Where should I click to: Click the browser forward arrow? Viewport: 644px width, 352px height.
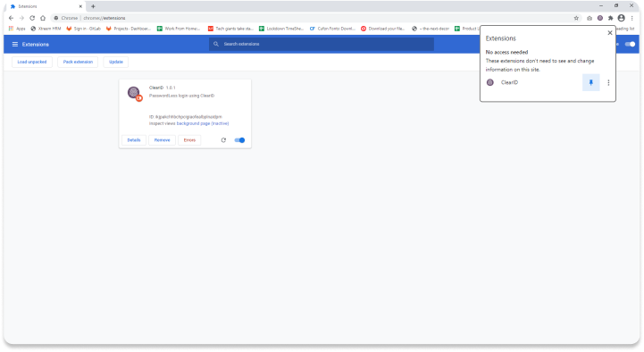(x=21, y=18)
